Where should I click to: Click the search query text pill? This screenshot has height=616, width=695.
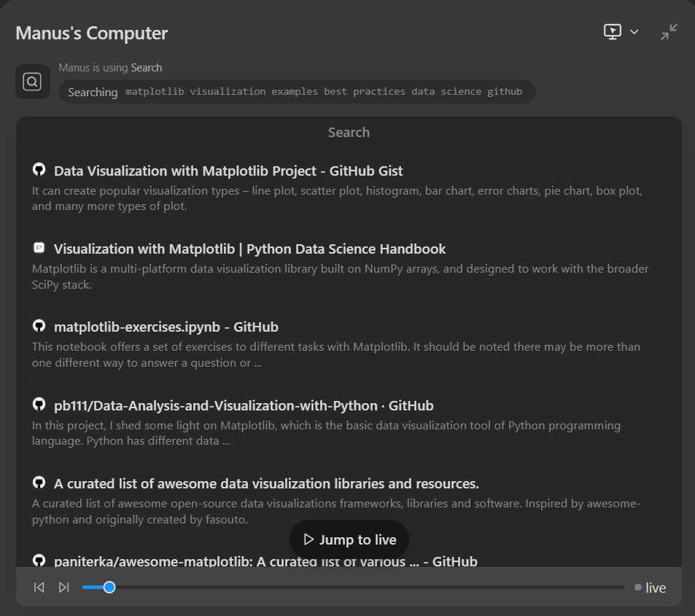(x=296, y=92)
